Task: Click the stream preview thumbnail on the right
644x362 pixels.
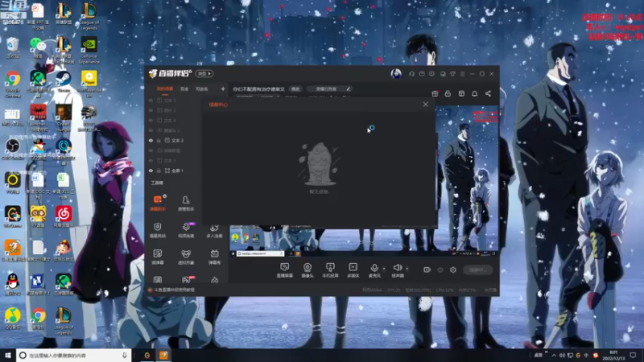Action: (x=468, y=179)
